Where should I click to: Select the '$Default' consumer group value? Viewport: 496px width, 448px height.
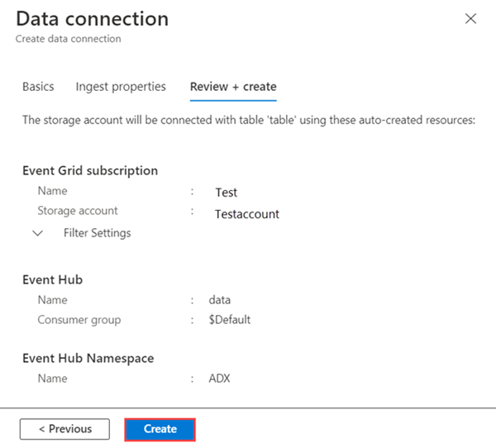pyautogui.click(x=230, y=320)
